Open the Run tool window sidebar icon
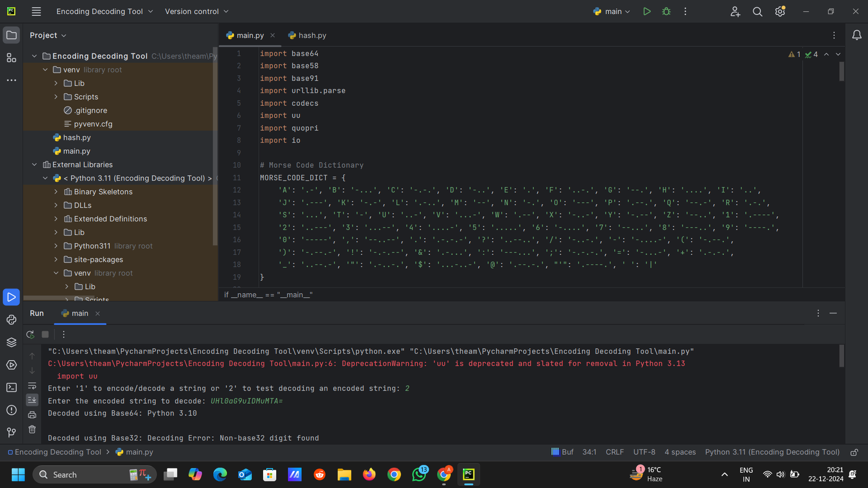868x488 pixels. coord(11,297)
